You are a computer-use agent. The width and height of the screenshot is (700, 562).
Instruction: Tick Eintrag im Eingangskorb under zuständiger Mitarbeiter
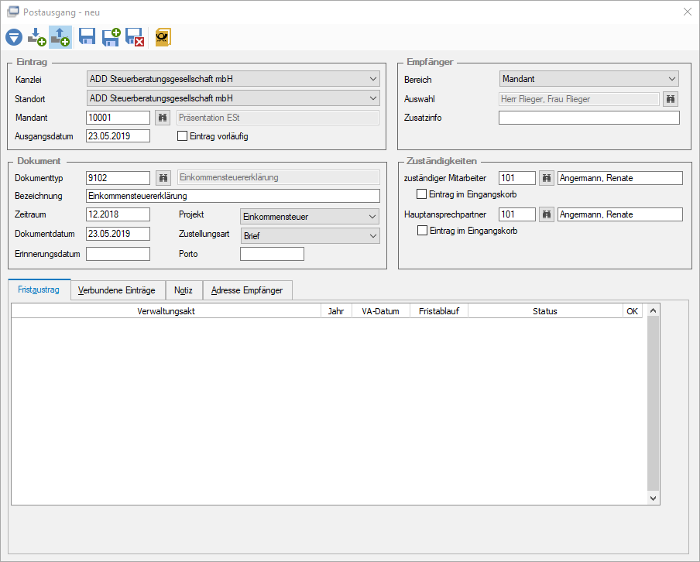coord(421,194)
